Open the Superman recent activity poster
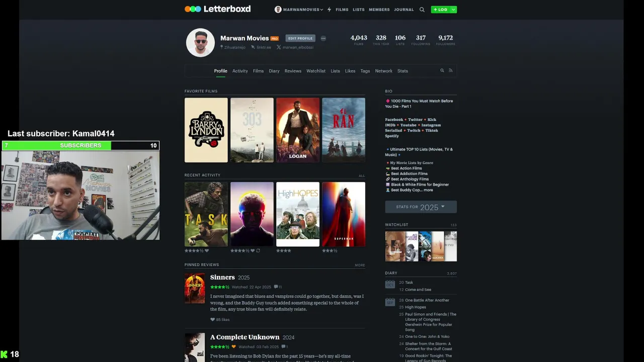Screen dimensions: 644x362 [344, 214]
